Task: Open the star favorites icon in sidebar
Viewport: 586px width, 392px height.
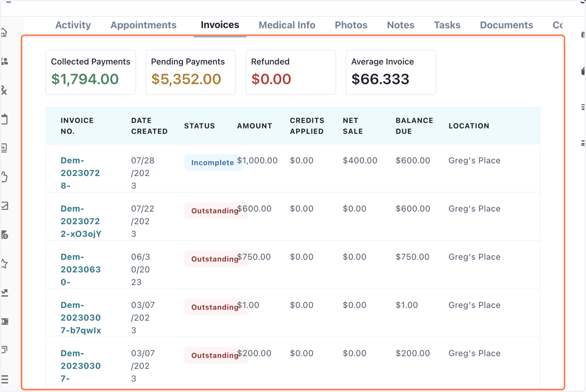Action: point(4,264)
